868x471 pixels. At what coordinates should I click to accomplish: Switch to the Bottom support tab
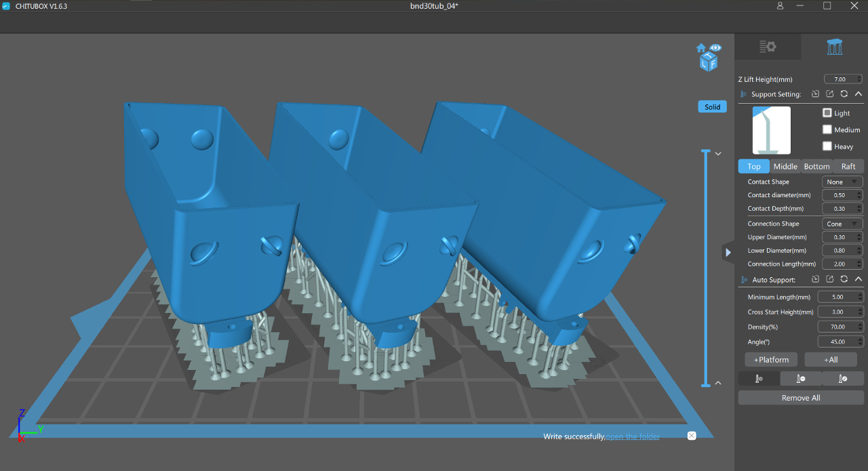coord(816,166)
